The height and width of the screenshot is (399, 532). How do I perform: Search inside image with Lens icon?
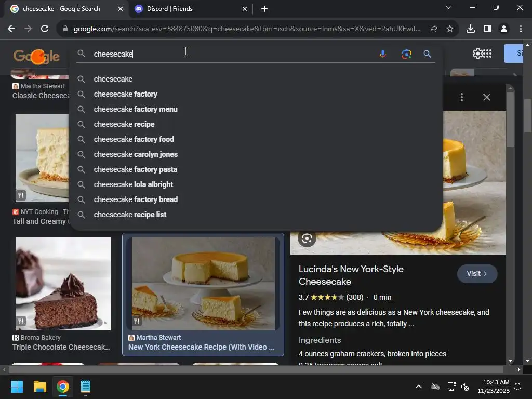[307, 238]
